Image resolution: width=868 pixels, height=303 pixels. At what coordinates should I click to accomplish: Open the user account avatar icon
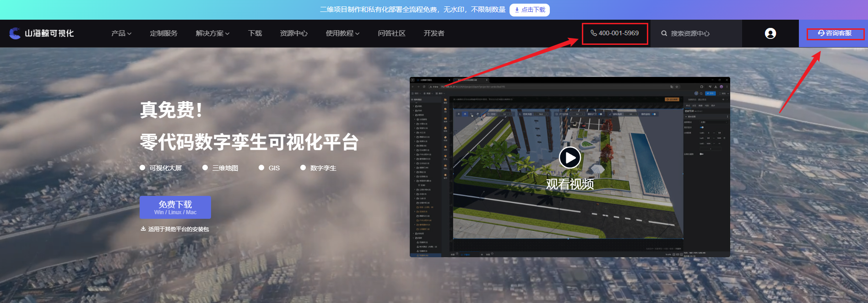pos(770,33)
